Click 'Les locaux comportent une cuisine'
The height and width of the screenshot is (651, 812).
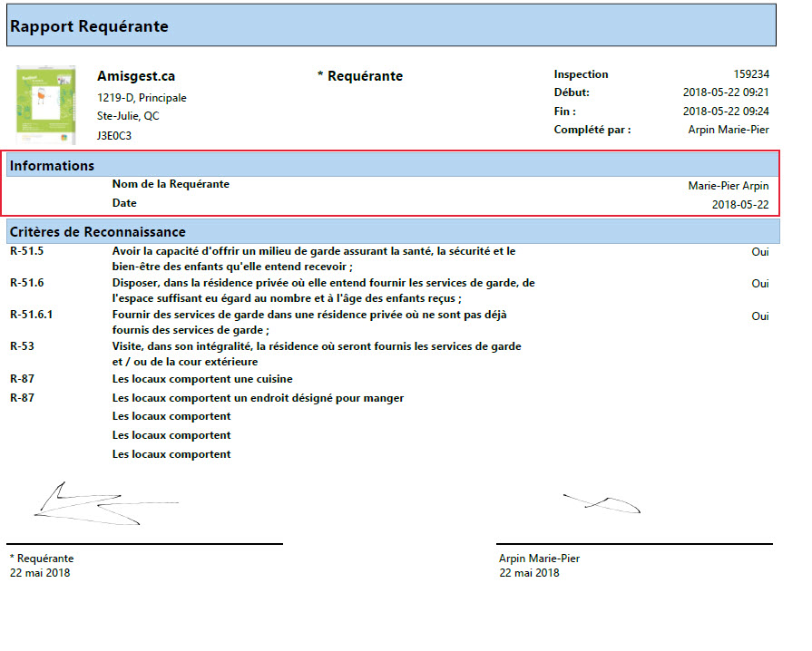coord(202,379)
